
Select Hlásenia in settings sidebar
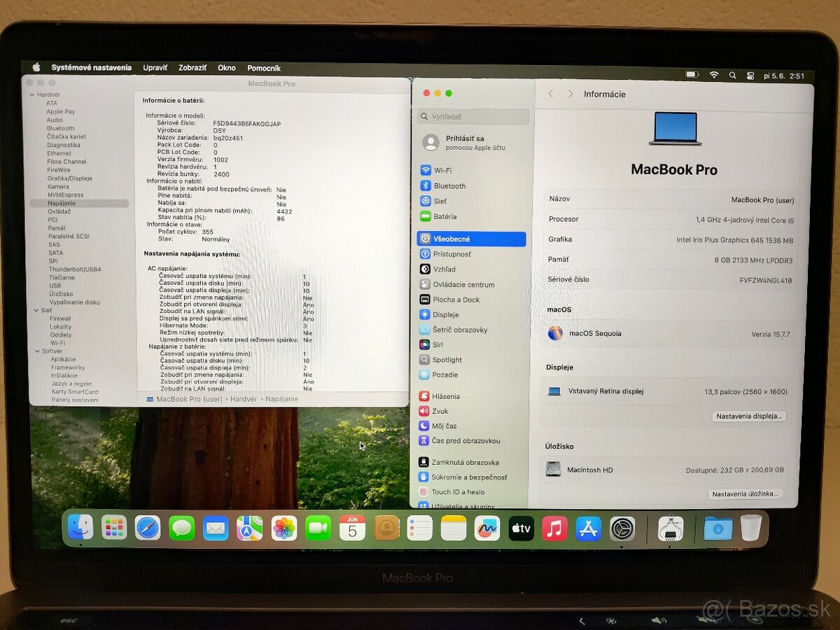[472, 396]
